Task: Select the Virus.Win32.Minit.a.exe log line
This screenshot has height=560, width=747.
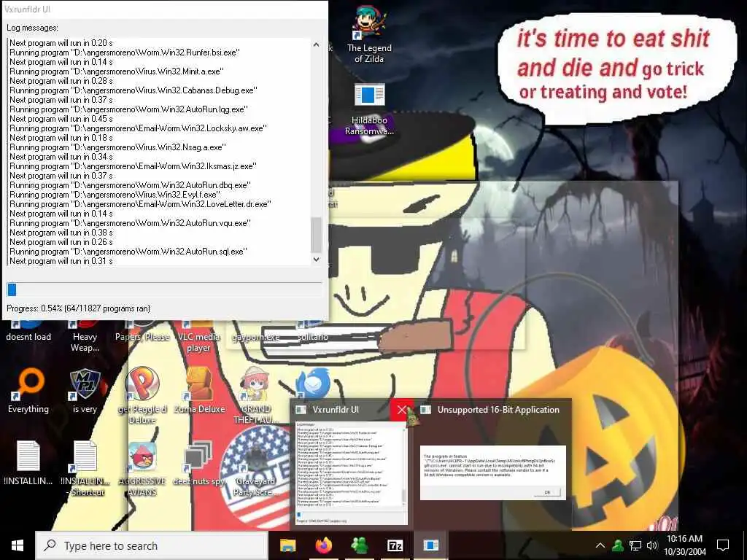Action: pos(117,71)
